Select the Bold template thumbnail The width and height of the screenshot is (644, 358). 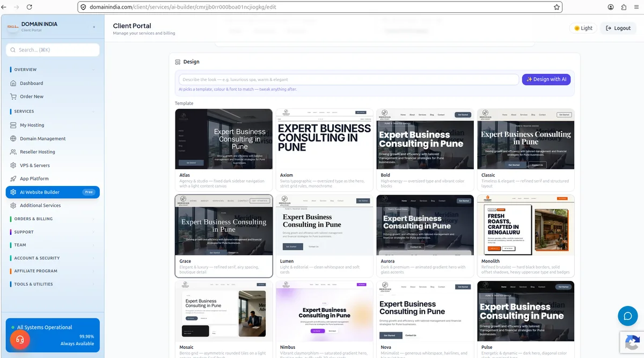point(425,139)
